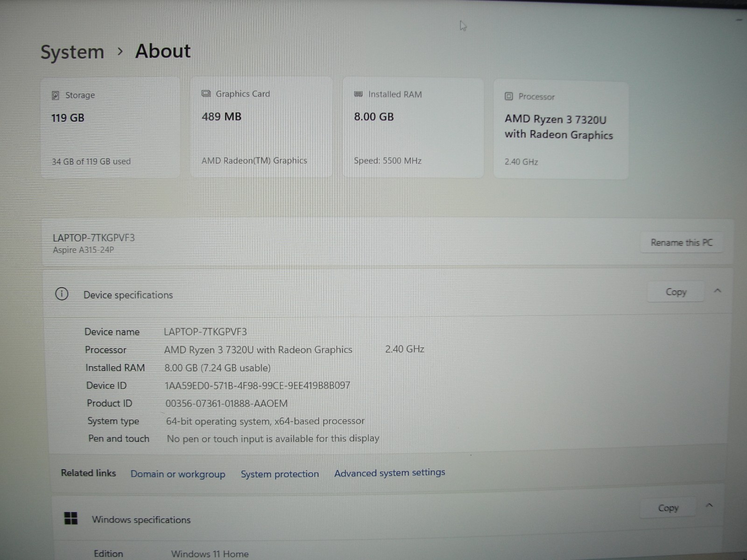This screenshot has width=747, height=560.
Task: Click the Related links label
Action: (88, 473)
